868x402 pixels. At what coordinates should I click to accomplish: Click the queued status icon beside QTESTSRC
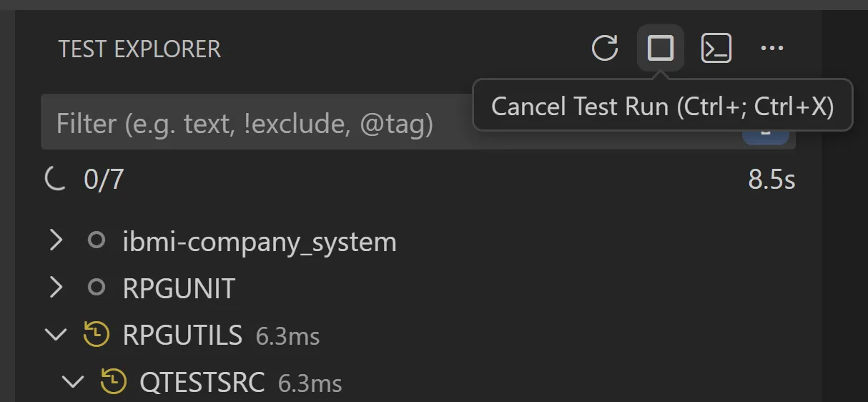[113, 382]
